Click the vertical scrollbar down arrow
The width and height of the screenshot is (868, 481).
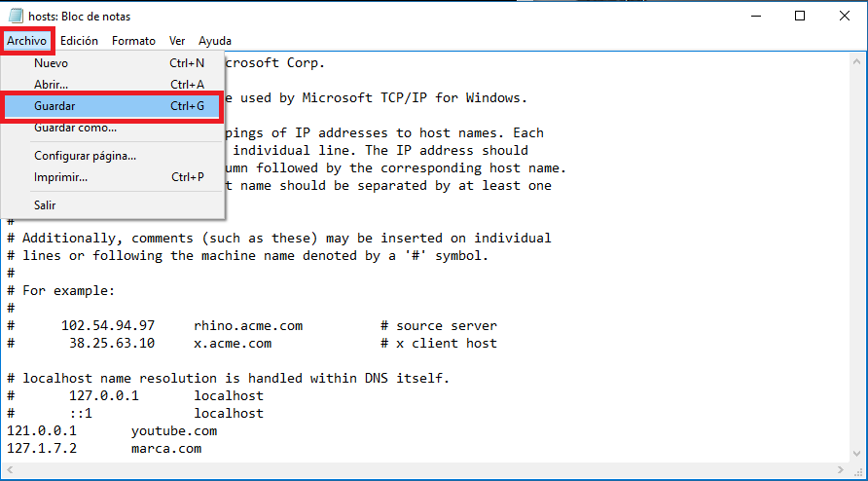click(857, 455)
